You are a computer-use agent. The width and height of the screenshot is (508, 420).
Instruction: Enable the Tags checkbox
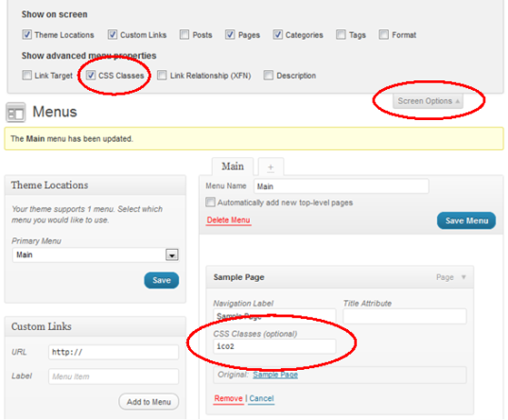point(341,34)
